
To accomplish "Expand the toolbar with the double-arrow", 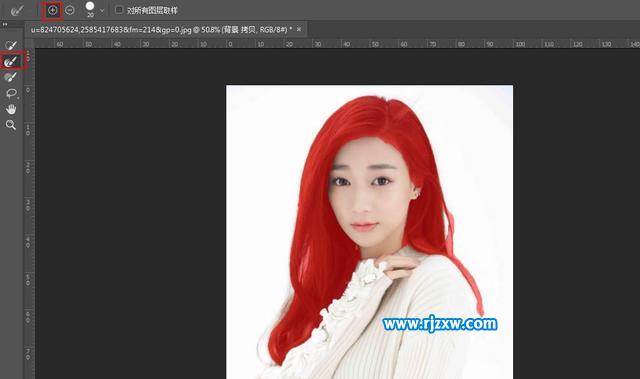I will [x=5, y=24].
